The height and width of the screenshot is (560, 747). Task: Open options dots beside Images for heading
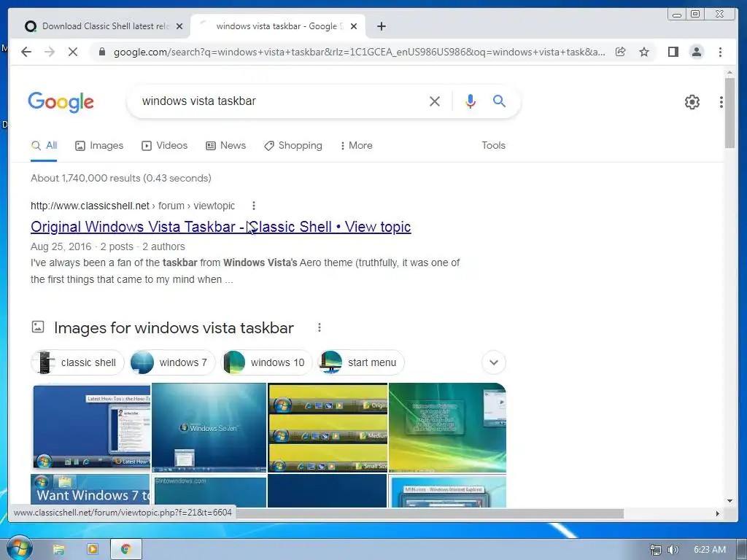(x=320, y=327)
